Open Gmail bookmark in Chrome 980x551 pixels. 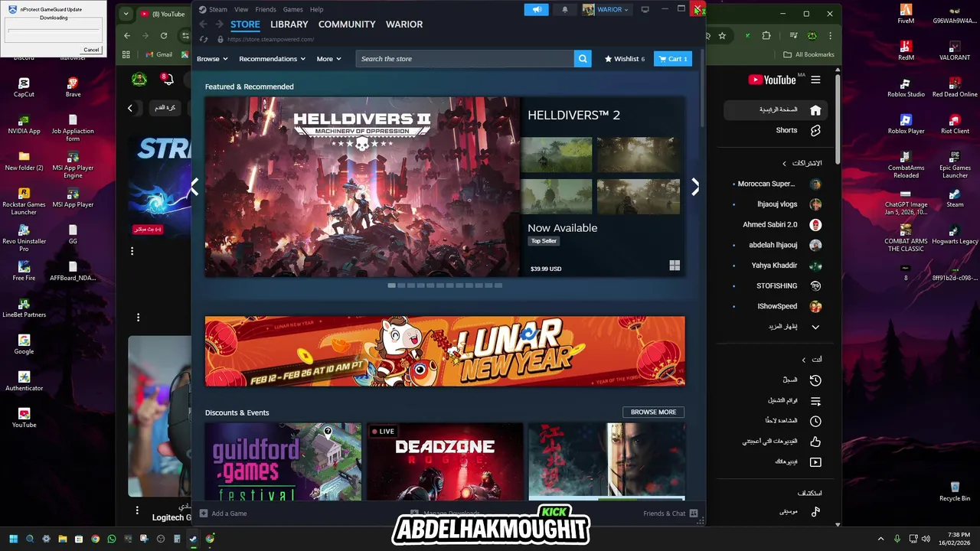159,54
